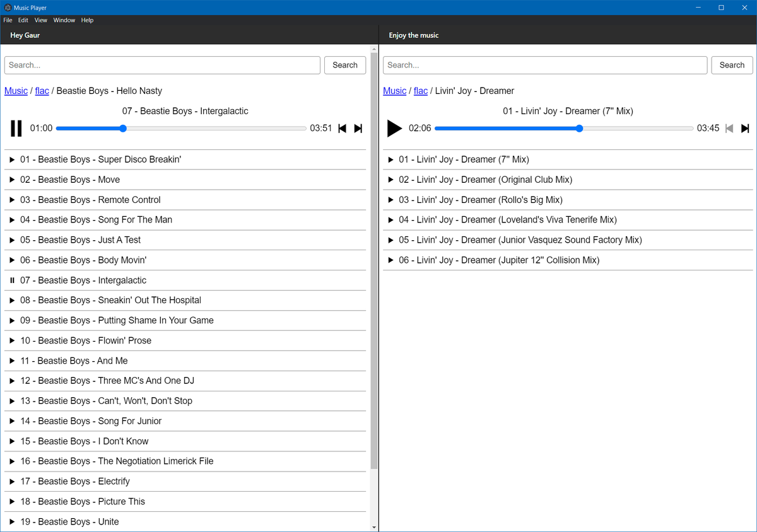Click the 'Hey Gaur' pane header
Screen dimensions: 757x532
[x=25, y=35]
